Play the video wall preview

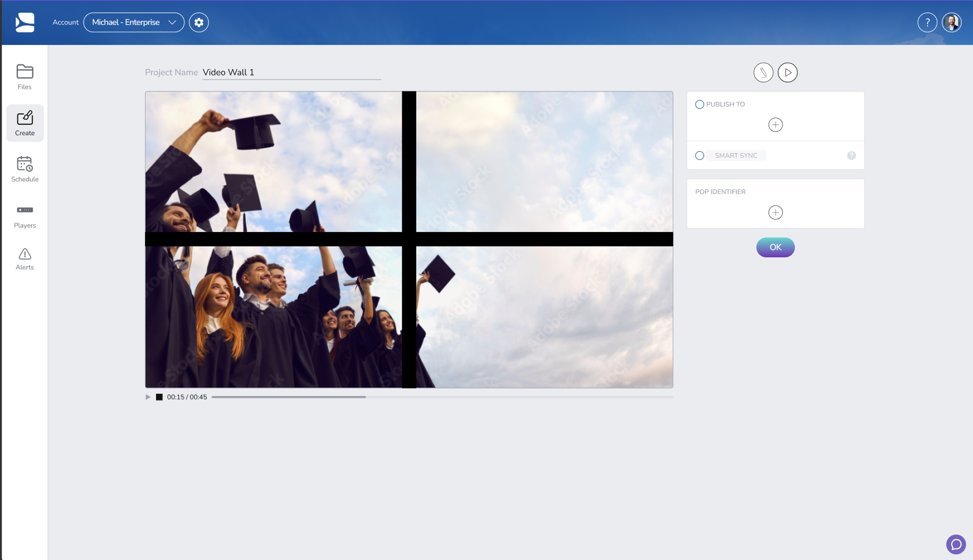[x=148, y=397]
